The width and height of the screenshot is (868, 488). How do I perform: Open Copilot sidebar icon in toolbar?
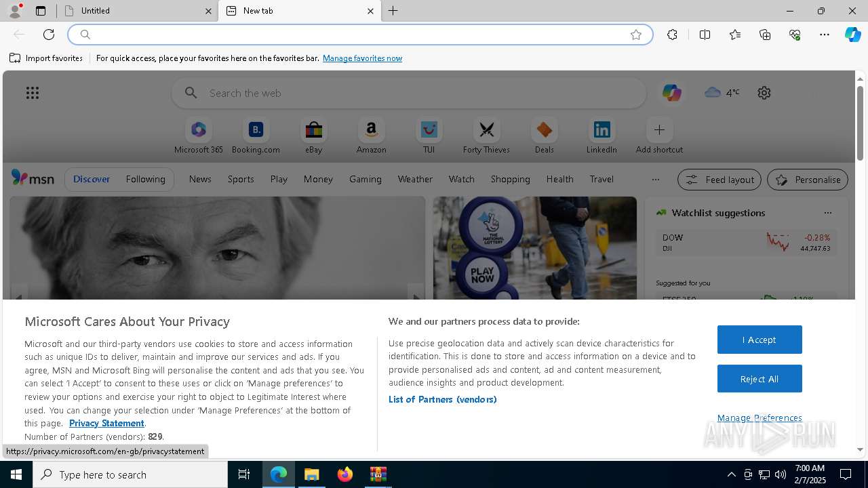[x=852, y=35]
